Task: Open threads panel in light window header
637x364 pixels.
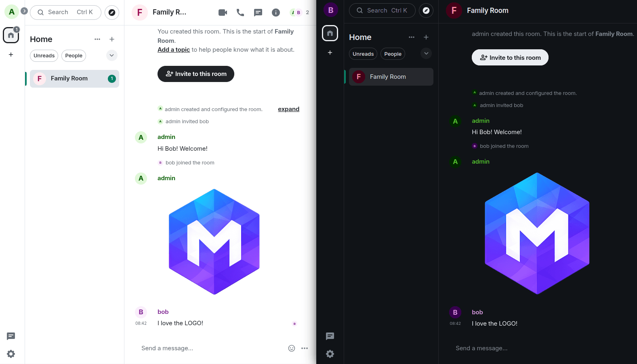Action: coord(258,13)
